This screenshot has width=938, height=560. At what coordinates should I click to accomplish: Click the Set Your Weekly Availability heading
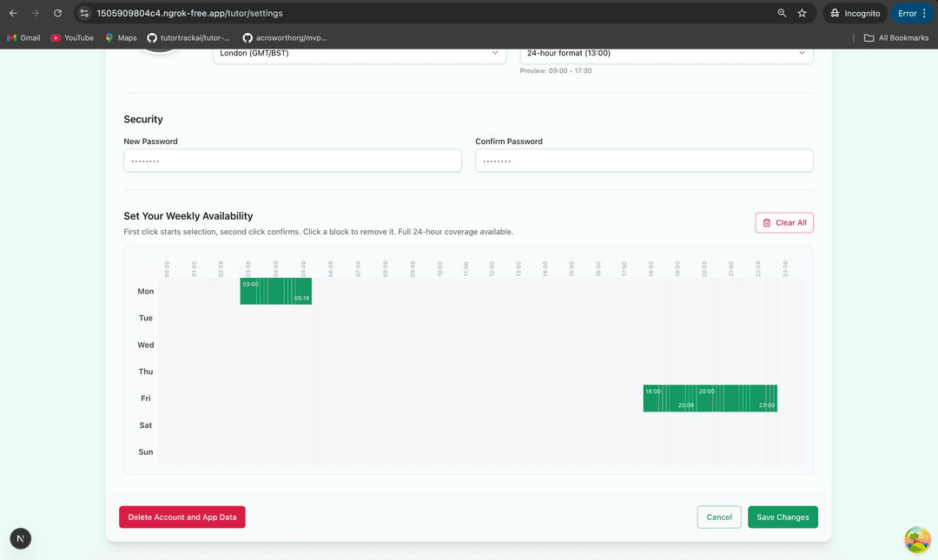(x=188, y=216)
